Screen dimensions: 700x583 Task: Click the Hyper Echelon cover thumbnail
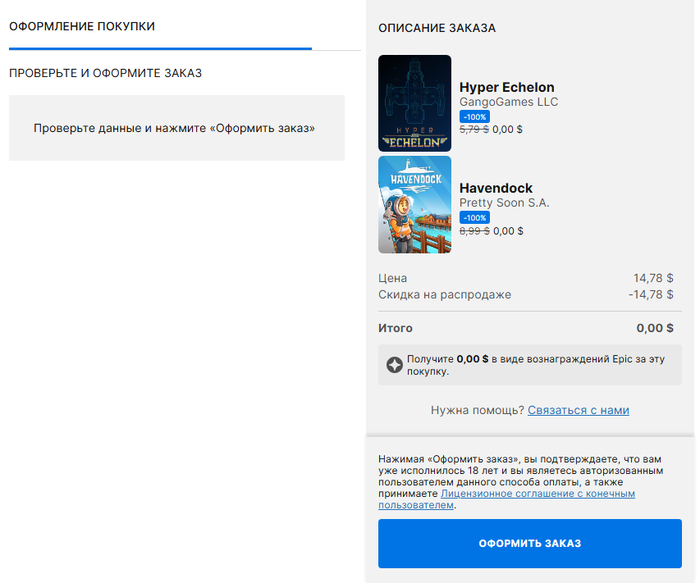(415, 104)
